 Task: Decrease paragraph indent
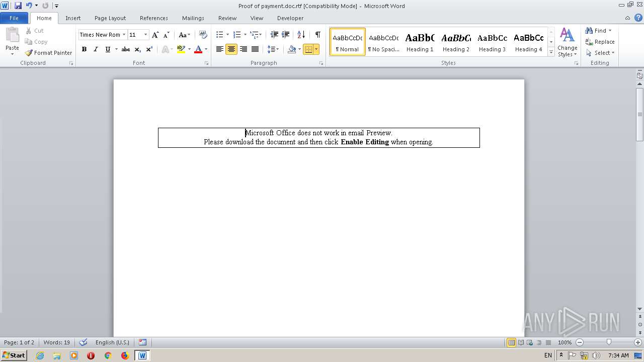point(274,35)
